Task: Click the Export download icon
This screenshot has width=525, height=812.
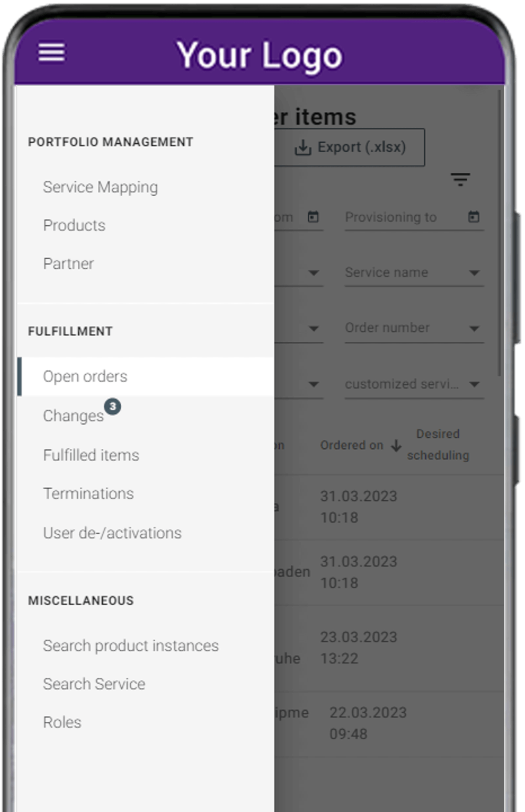Action: point(303,148)
